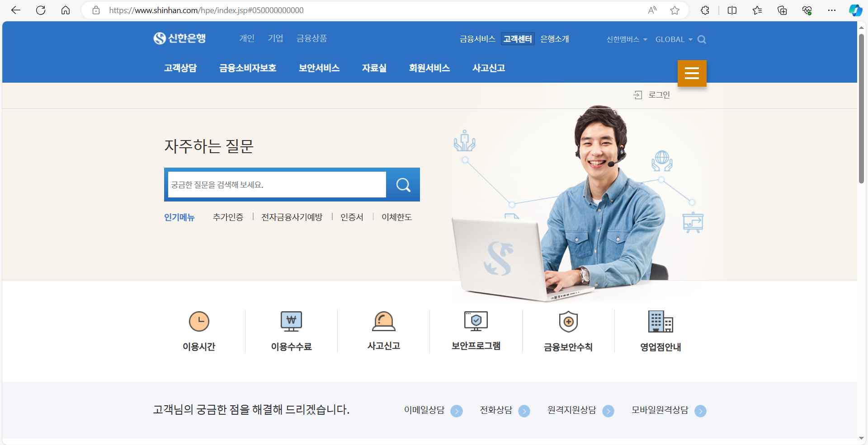
Task: Open browser extensions puzzle icon
Action: [x=705, y=10]
